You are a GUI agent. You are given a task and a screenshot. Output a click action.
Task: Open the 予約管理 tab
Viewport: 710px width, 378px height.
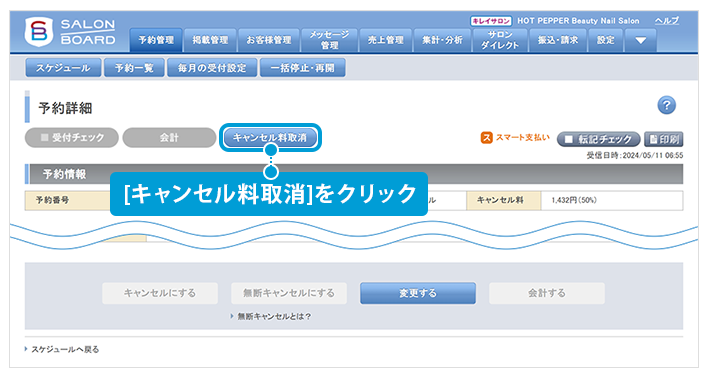point(156,40)
